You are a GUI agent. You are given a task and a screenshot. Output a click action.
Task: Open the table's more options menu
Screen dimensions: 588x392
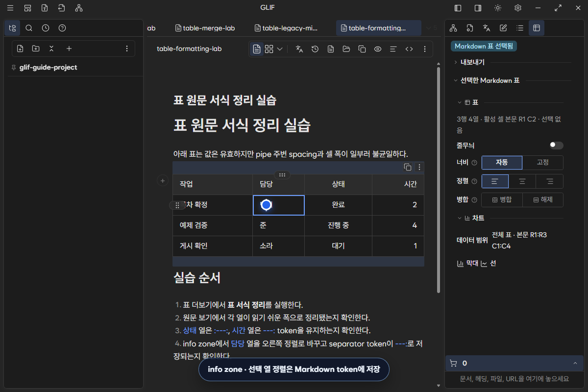pos(419,167)
